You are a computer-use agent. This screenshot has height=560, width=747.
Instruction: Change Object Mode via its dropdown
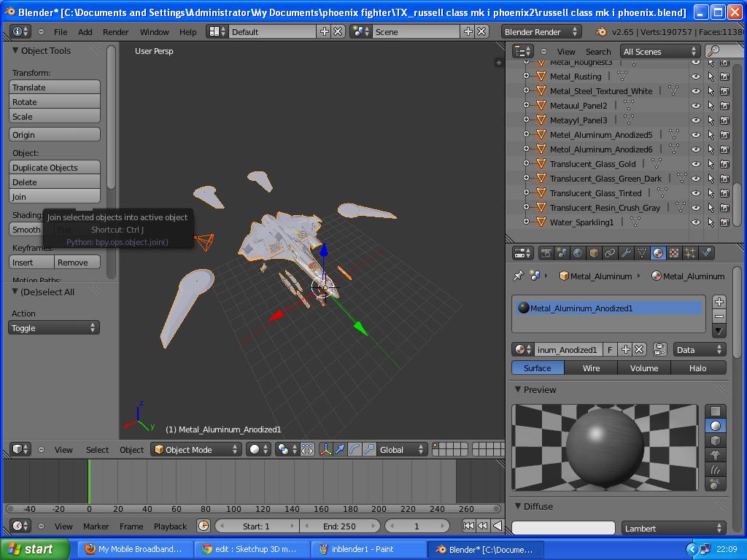coord(196,449)
